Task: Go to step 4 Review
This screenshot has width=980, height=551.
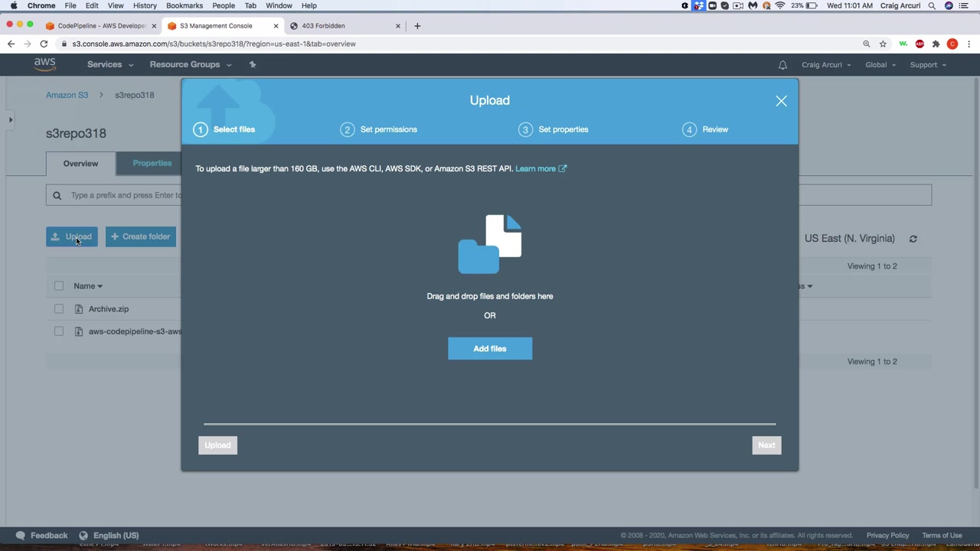Action: tap(705, 129)
